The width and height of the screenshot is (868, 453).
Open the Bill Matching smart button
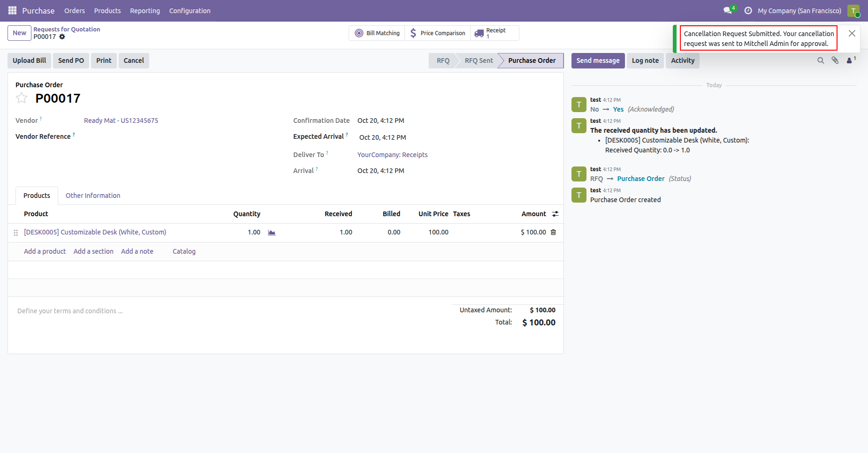tap(377, 33)
